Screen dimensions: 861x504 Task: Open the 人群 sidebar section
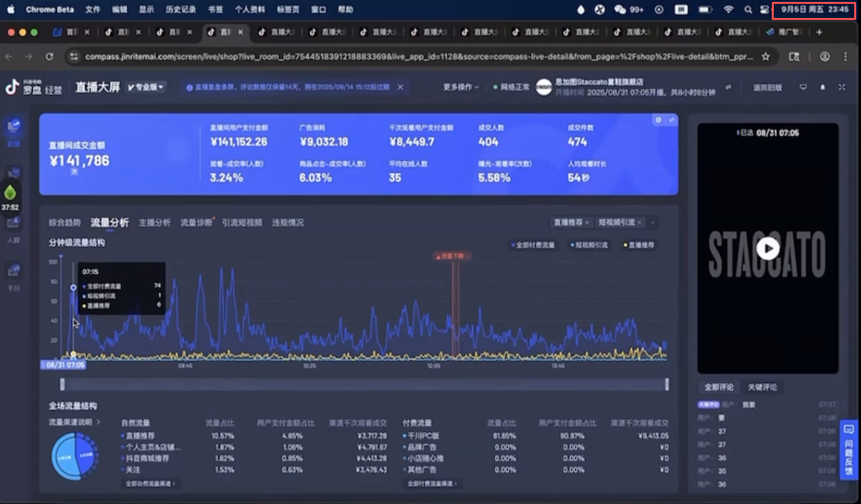click(x=13, y=229)
